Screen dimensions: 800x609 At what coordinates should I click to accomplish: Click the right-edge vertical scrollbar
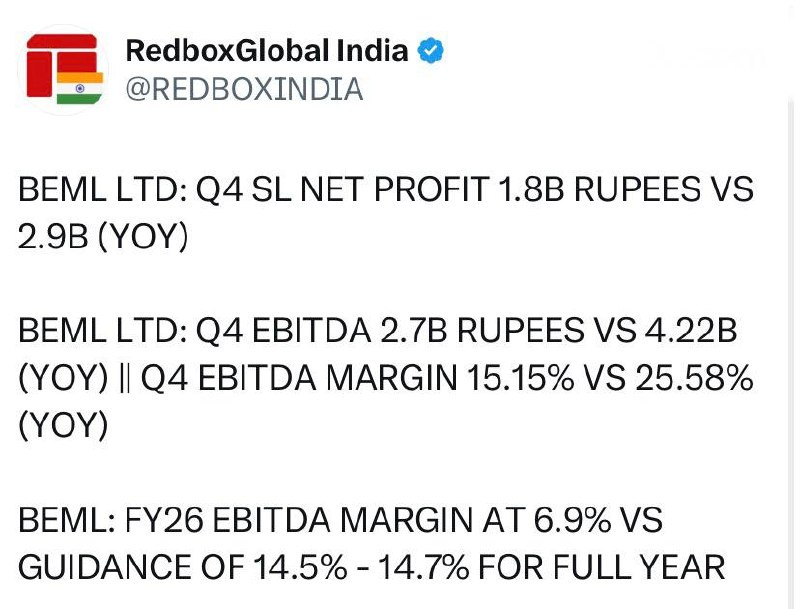coord(790,352)
